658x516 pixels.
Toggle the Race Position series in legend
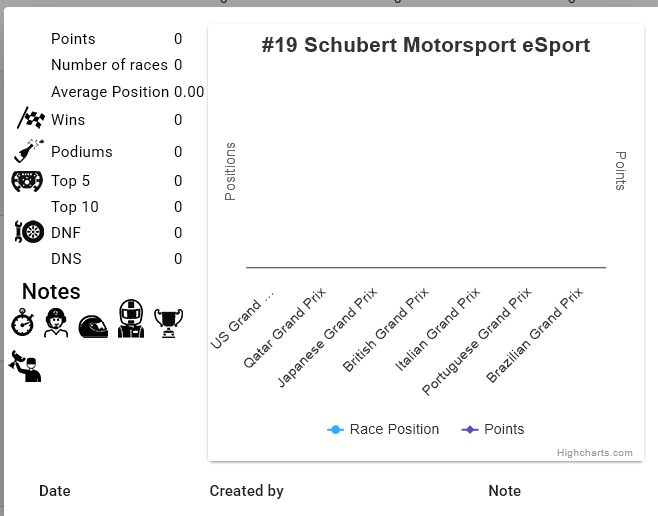383,429
